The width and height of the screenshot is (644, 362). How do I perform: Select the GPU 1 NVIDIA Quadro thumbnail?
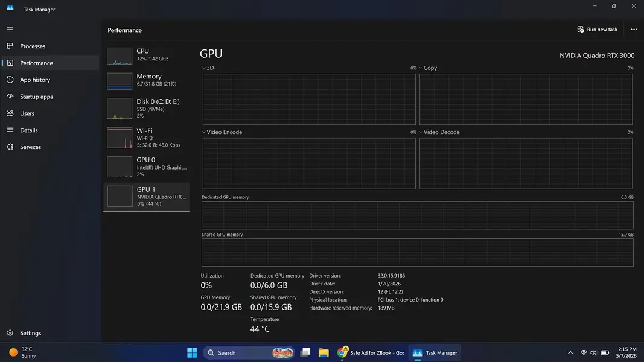(120, 196)
